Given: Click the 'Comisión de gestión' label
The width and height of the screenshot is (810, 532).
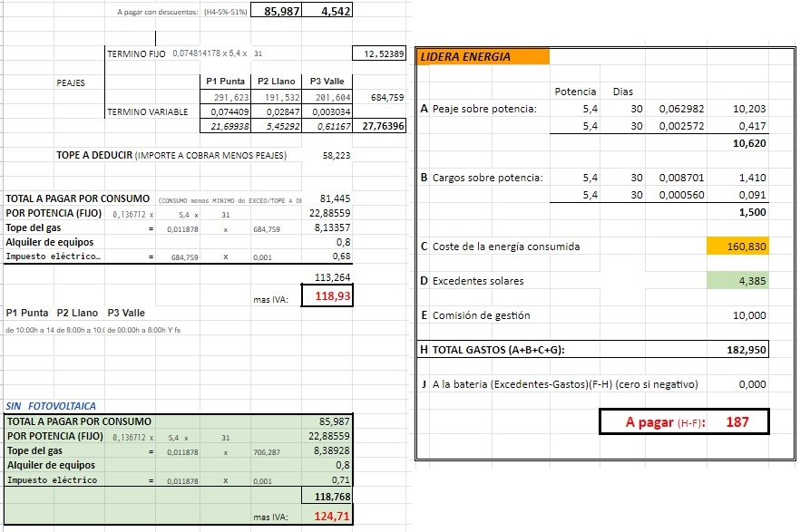Looking at the screenshot, I should (481, 315).
